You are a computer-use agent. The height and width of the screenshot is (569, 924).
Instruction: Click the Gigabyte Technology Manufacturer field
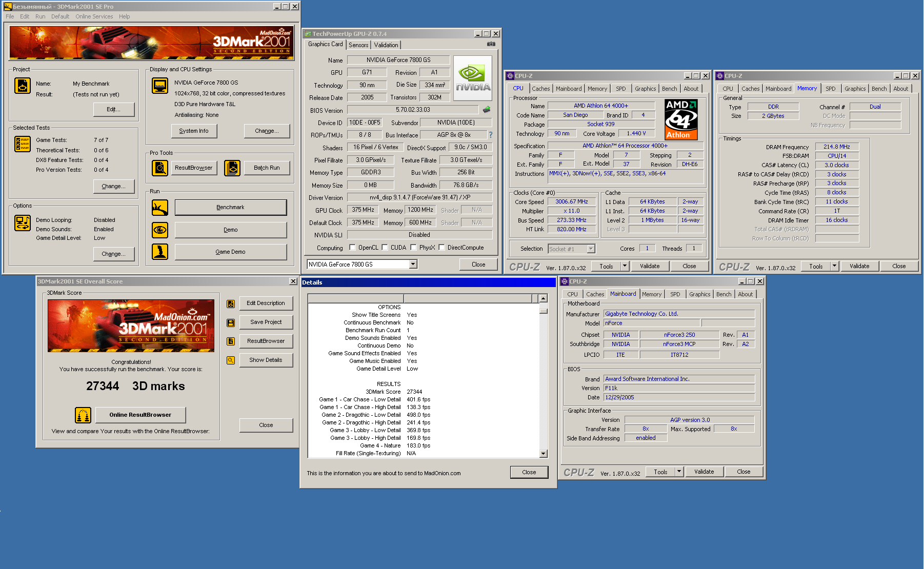[x=679, y=314]
